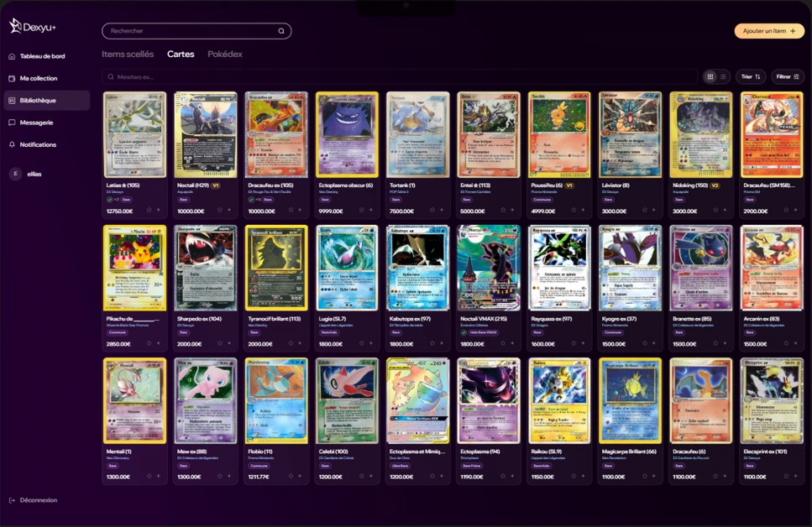Add Kabutops ex (97) with plus icon

coord(442,343)
